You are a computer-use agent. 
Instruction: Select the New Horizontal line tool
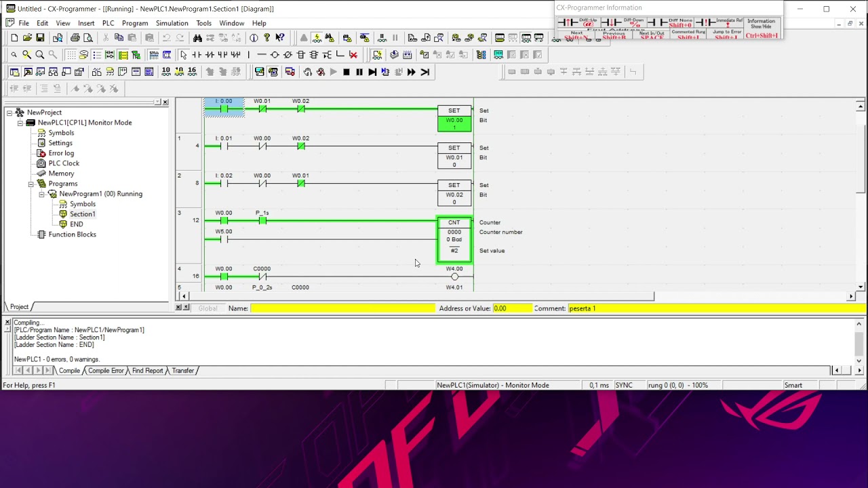coord(262,55)
